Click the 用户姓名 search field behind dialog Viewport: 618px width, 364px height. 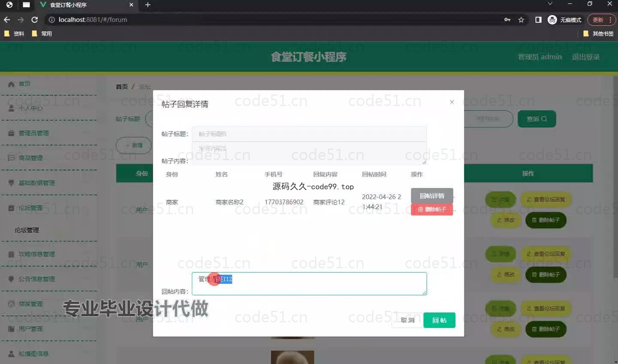488,119
